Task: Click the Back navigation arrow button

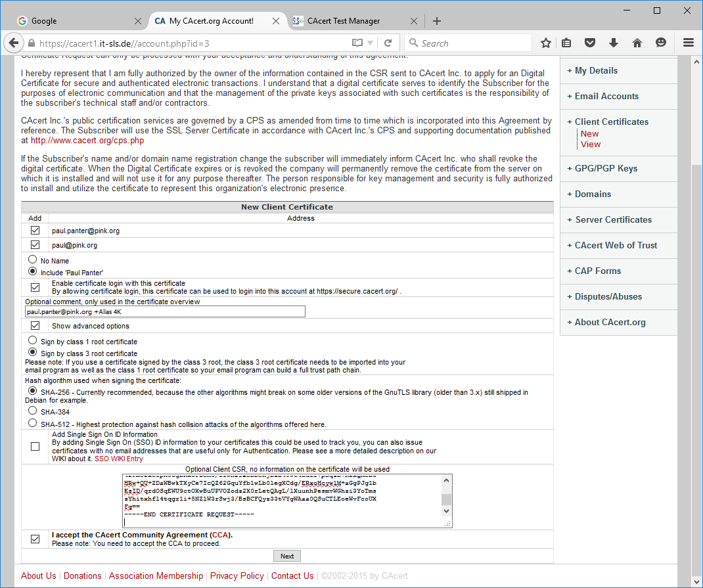Action: (x=13, y=43)
